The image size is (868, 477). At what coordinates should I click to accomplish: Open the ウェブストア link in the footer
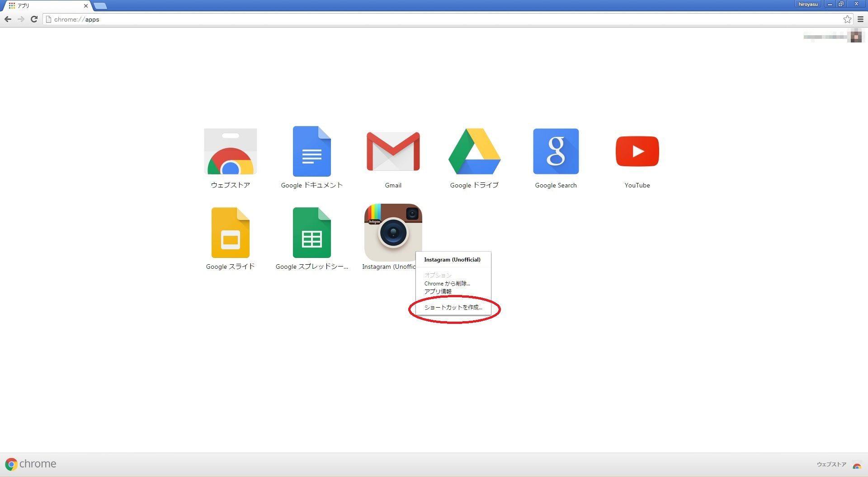click(x=831, y=464)
